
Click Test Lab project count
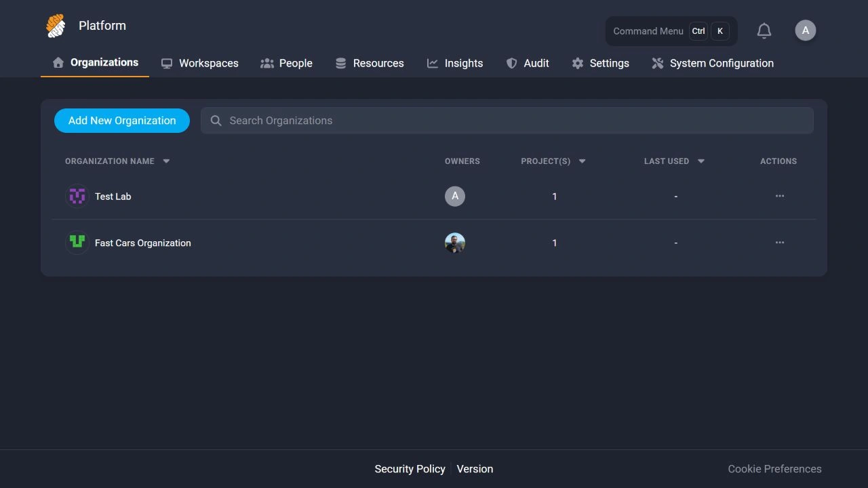point(555,197)
